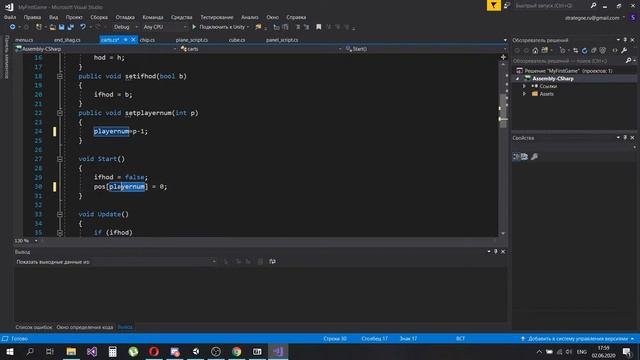Toggle auto-hide pin of Solution Explorer
The width and height of the screenshot is (640, 360).
(625, 40)
